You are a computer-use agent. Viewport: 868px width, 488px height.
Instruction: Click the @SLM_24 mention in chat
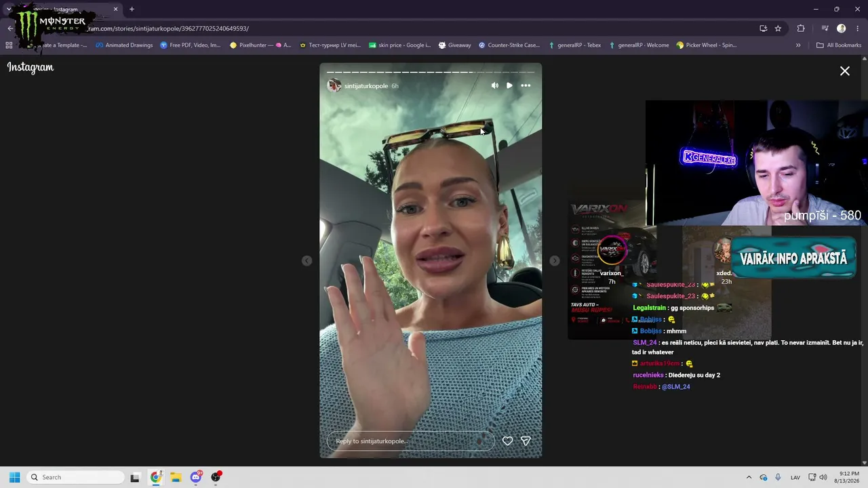pyautogui.click(x=676, y=386)
